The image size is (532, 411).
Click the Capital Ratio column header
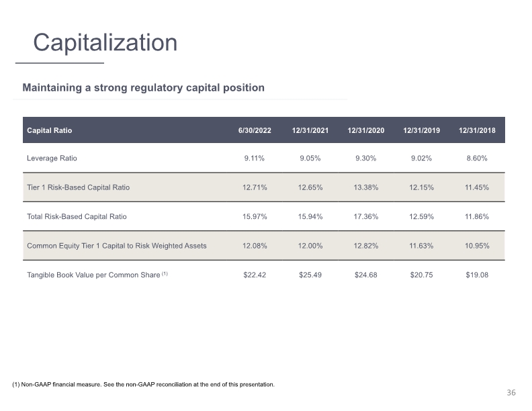coord(50,130)
